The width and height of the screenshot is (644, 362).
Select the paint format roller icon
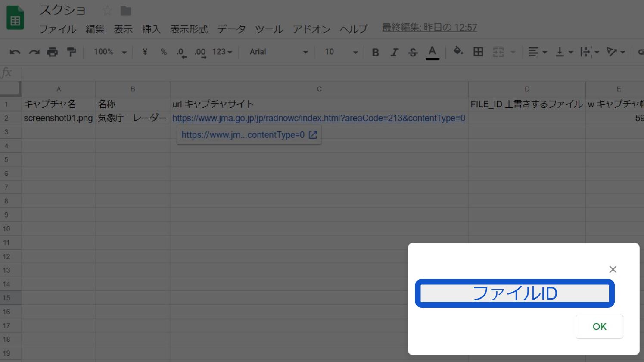[71, 52]
